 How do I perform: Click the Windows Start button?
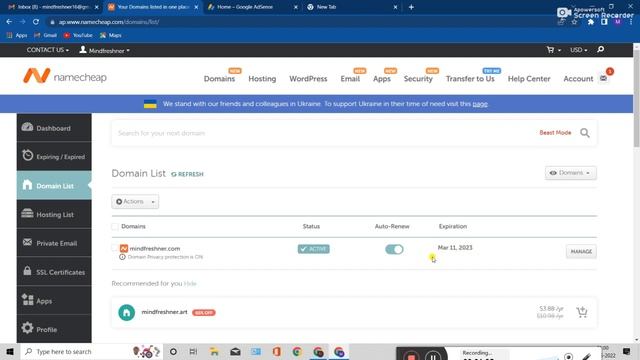[10, 351]
